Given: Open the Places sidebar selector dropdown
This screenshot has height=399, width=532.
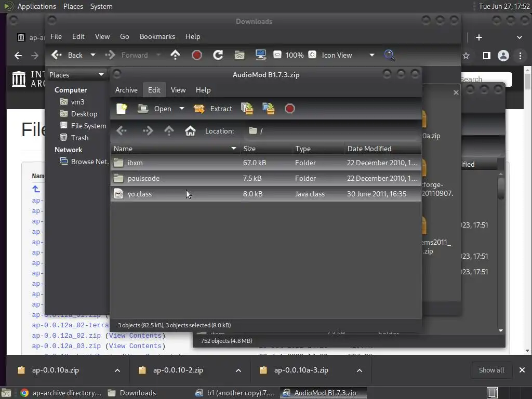Looking at the screenshot, I should (76, 75).
